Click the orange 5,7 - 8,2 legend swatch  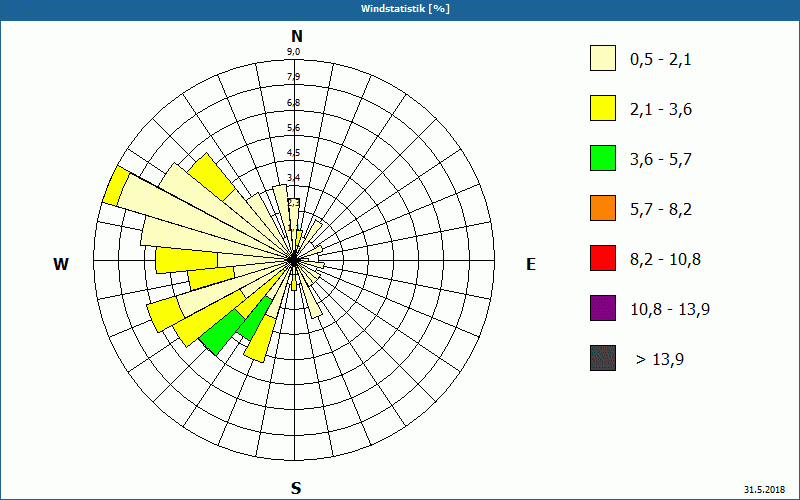(x=603, y=208)
